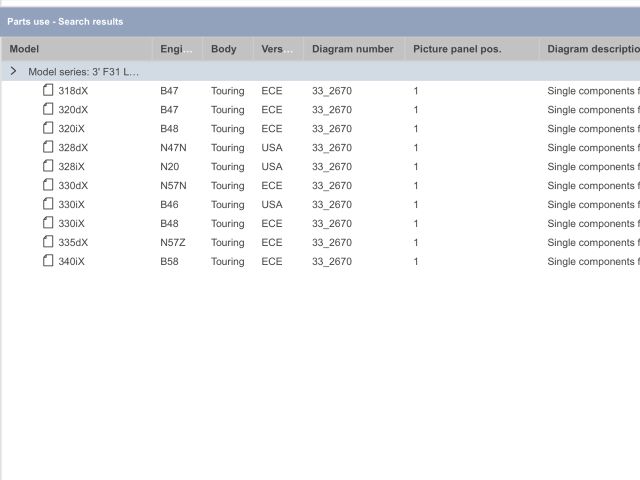Click the document icon beside 330dX
Viewport: 640px width, 480px height.
pos(48,186)
